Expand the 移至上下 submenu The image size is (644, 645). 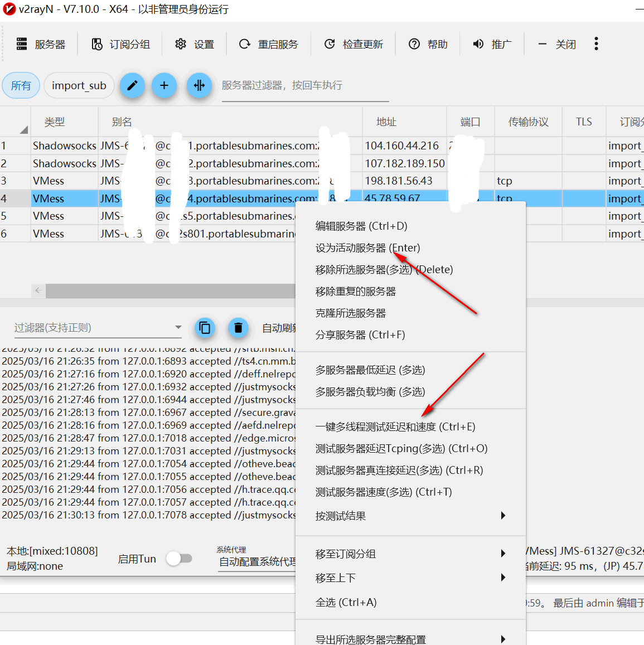coord(410,578)
